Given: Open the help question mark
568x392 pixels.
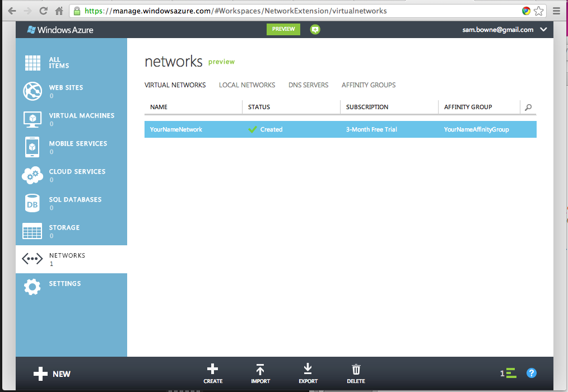Looking at the screenshot, I should coord(532,373).
